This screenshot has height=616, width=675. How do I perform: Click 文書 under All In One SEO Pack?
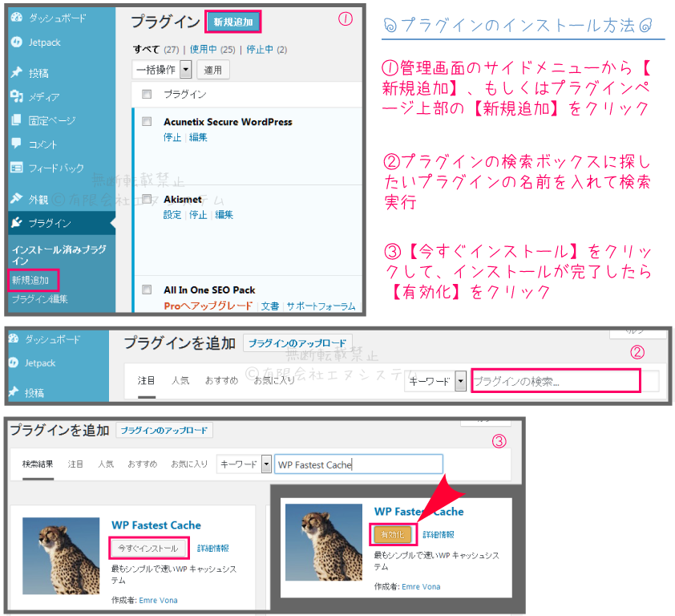[270, 306]
